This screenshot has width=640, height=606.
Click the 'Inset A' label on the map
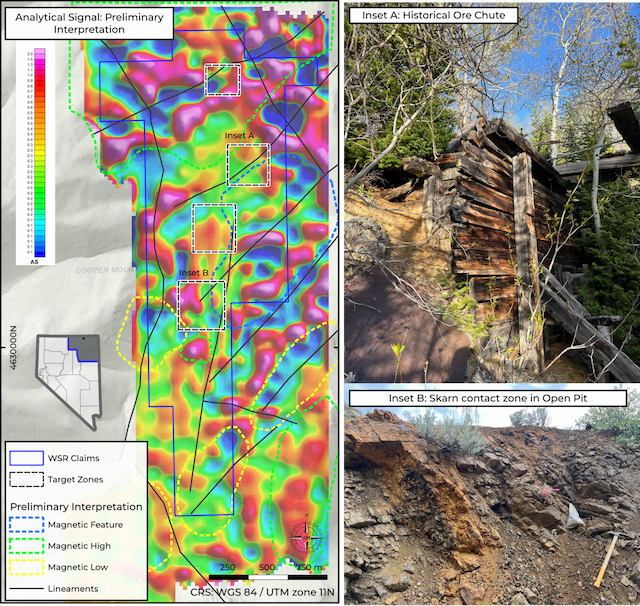(x=240, y=135)
